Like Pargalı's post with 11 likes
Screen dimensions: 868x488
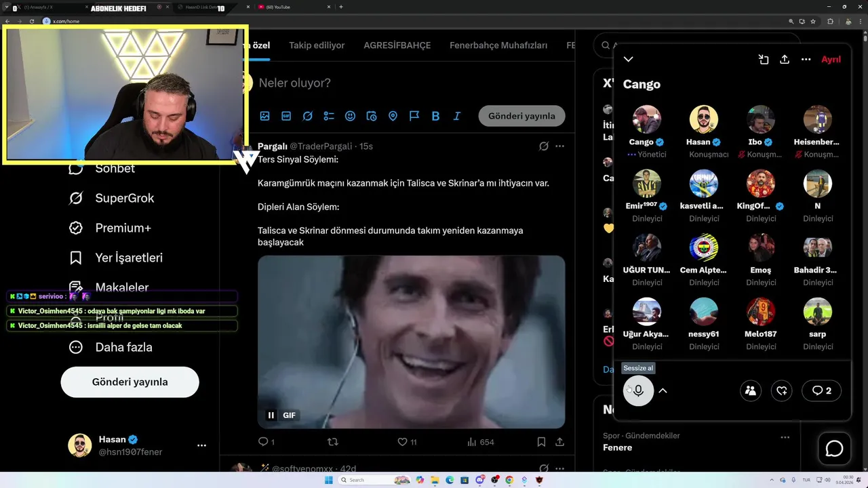click(407, 442)
